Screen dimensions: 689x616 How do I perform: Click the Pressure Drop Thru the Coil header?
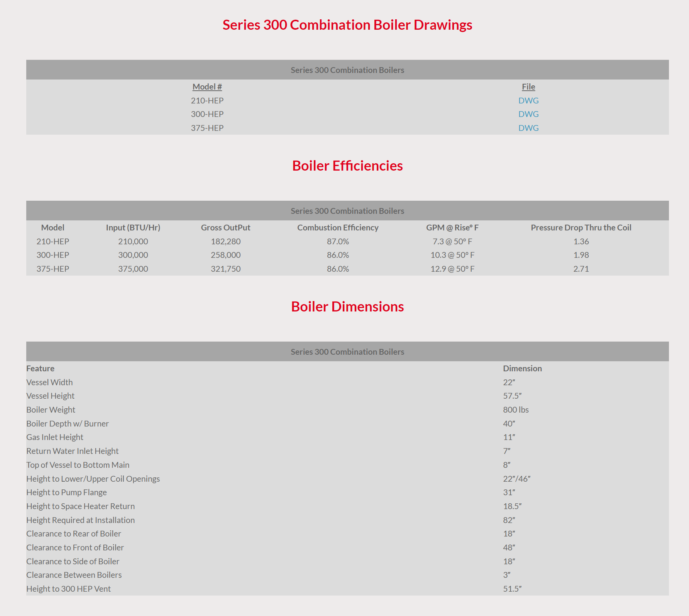[x=581, y=228]
